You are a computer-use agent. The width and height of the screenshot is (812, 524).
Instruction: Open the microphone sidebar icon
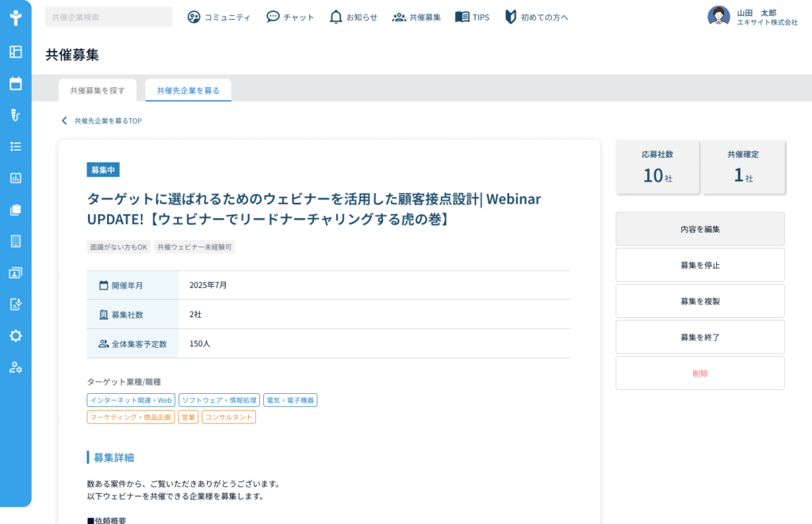pyautogui.click(x=16, y=115)
